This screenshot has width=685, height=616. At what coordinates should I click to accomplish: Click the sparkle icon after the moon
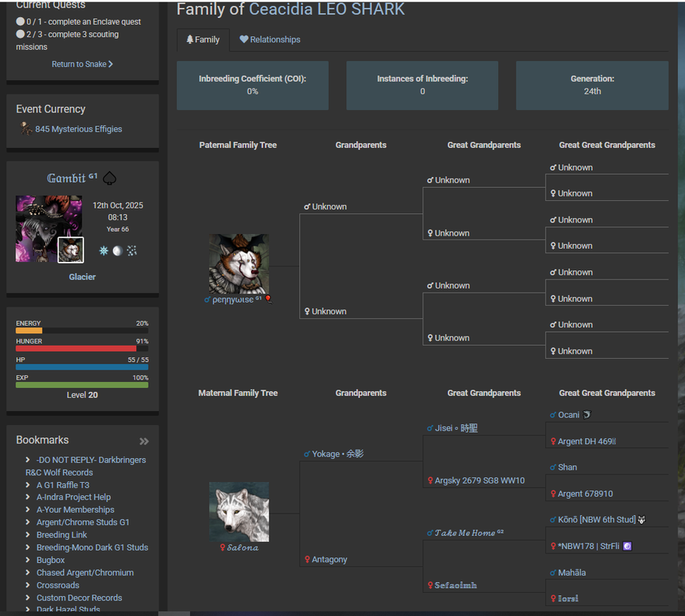(132, 250)
